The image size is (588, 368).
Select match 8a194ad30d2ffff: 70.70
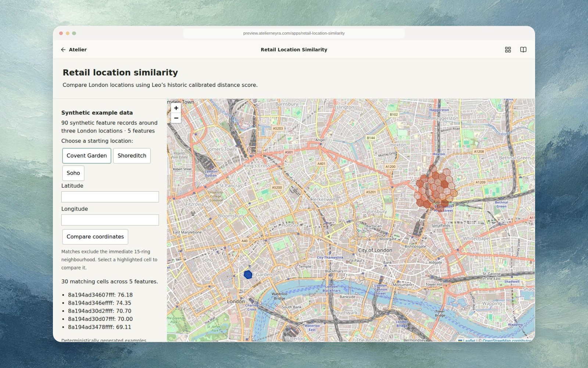(x=100, y=311)
